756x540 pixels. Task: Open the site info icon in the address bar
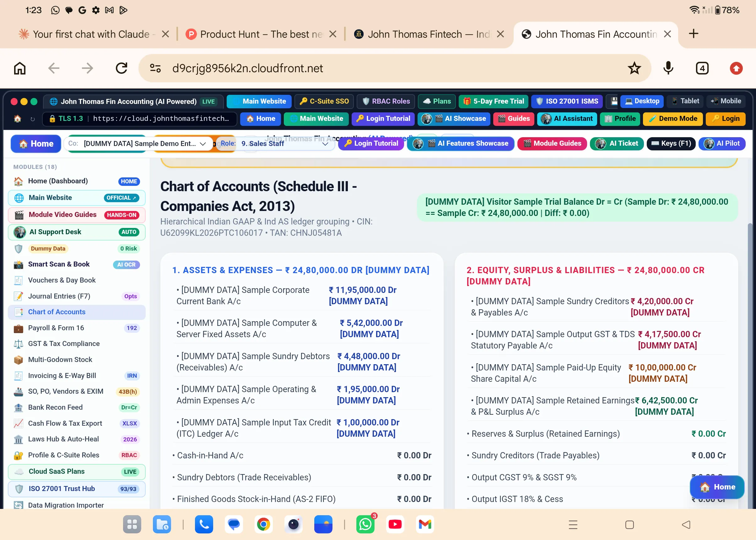[155, 68]
